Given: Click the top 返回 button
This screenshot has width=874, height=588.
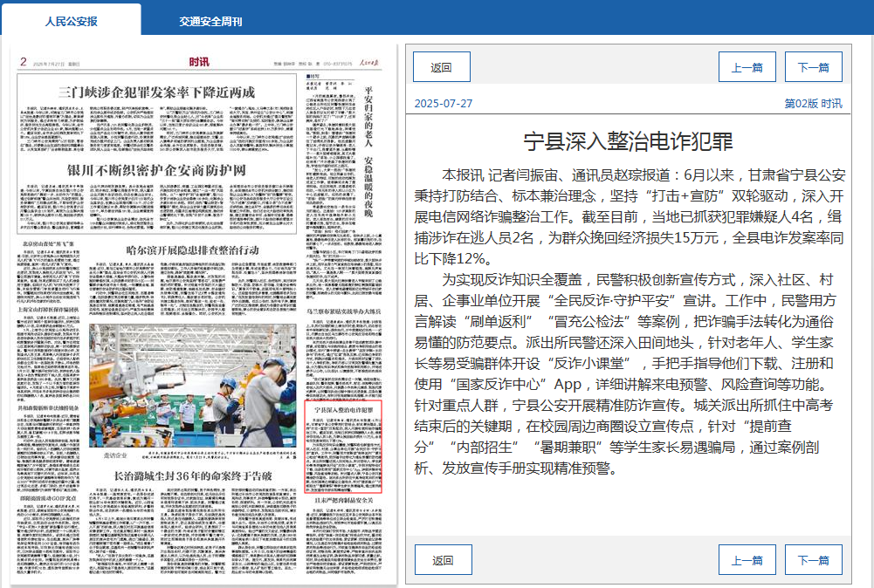Looking at the screenshot, I should click(442, 67).
